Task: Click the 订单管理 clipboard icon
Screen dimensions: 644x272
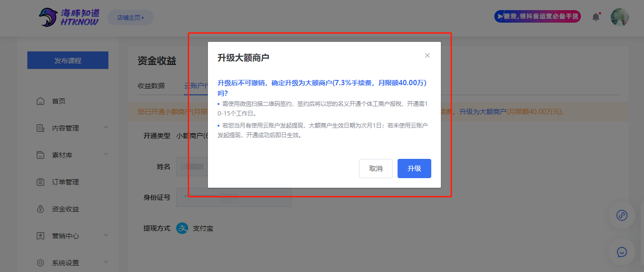Action: pyautogui.click(x=41, y=182)
